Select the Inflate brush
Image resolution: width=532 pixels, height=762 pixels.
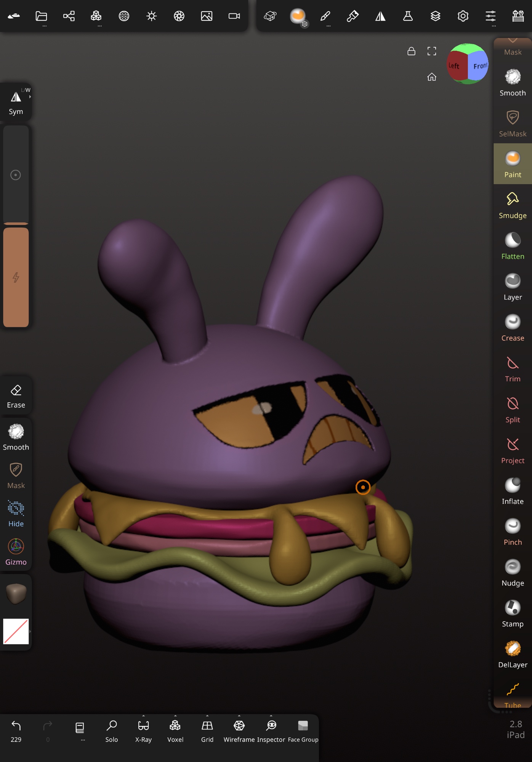coord(512,491)
